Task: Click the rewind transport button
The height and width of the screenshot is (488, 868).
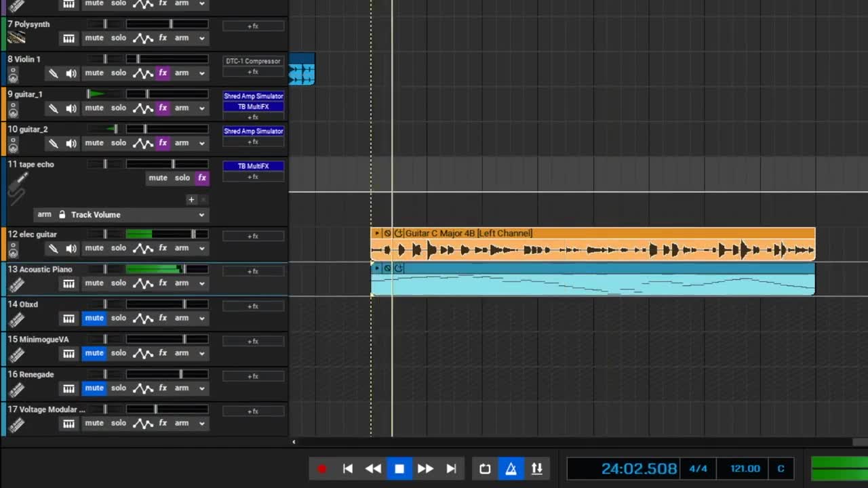Action: (373, 468)
